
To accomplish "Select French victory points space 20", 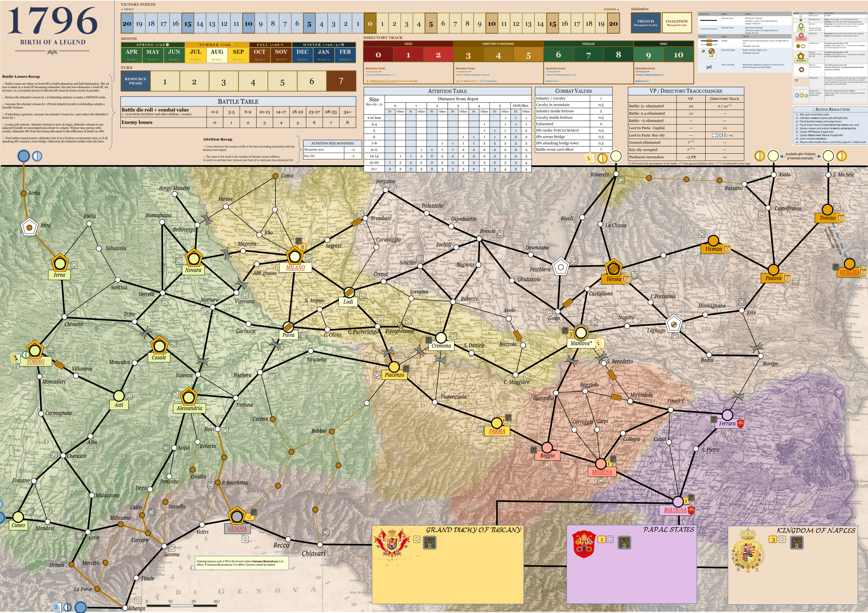I will [127, 23].
